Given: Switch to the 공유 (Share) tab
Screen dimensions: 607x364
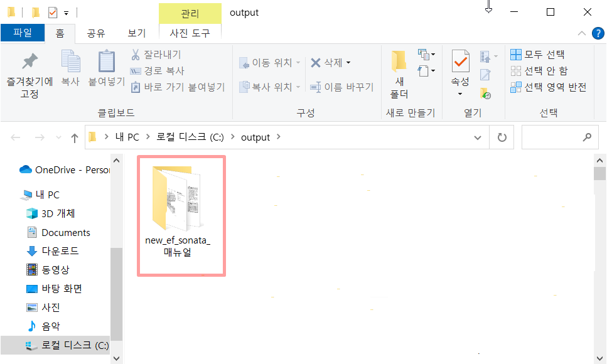Looking at the screenshot, I should (96, 33).
